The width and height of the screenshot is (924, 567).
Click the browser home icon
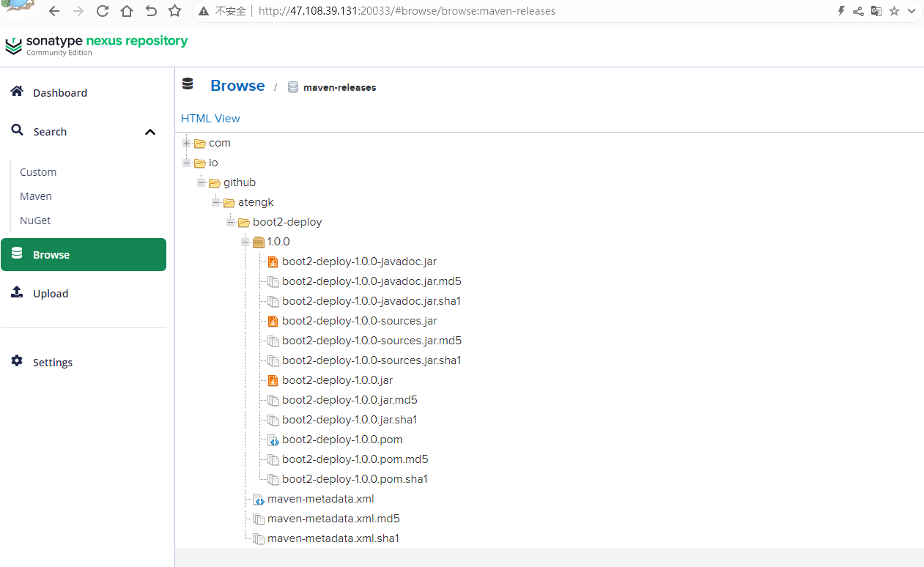click(x=127, y=11)
